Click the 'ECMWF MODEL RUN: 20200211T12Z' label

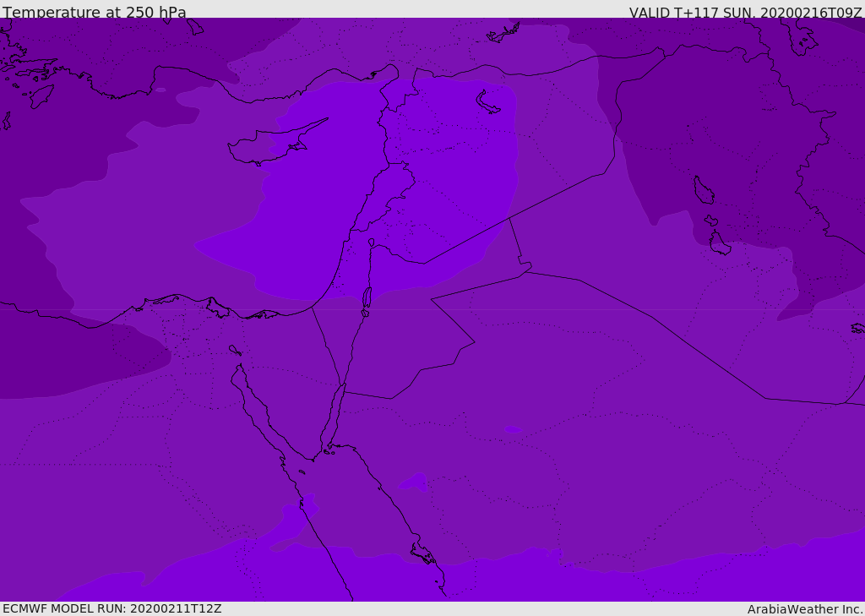click(112, 608)
